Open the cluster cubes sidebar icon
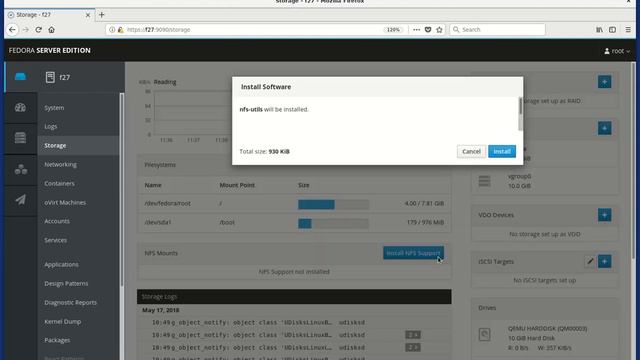Viewport: 640px width, 360px height. (20, 169)
